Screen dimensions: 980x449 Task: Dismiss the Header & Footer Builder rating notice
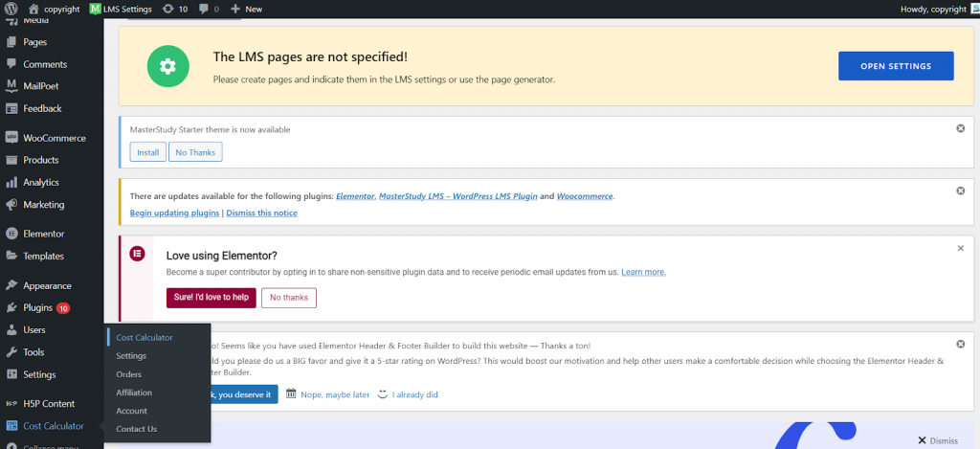pos(961,344)
